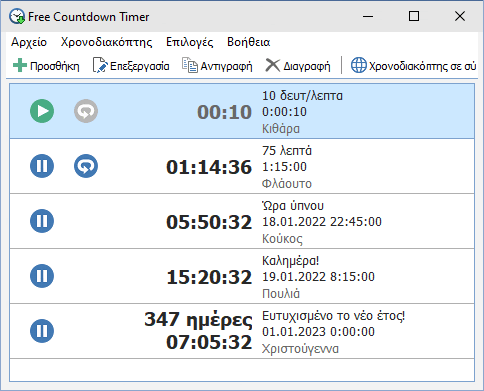Start the 10 δευτ/λεπτα timer
The height and width of the screenshot is (391, 484).
[42, 111]
